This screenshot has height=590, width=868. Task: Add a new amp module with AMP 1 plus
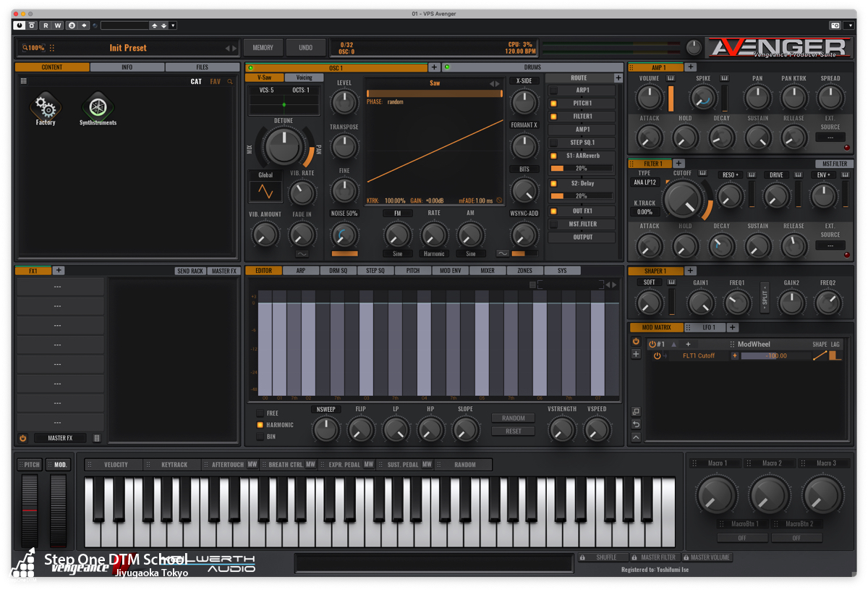point(691,67)
